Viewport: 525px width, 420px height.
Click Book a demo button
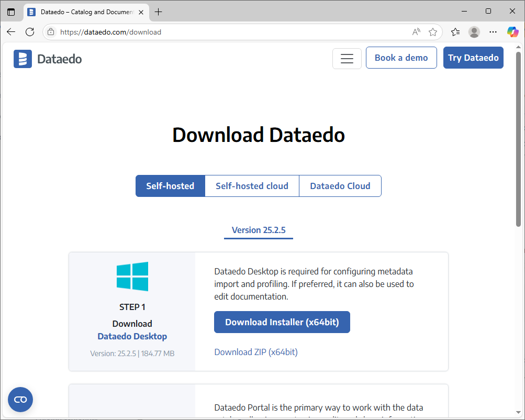tap(401, 58)
